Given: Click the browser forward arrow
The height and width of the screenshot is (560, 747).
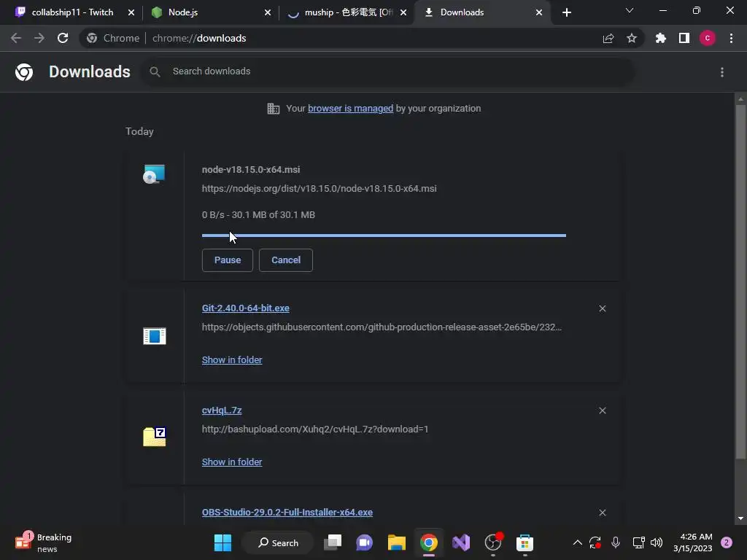Looking at the screenshot, I should (x=39, y=38).
